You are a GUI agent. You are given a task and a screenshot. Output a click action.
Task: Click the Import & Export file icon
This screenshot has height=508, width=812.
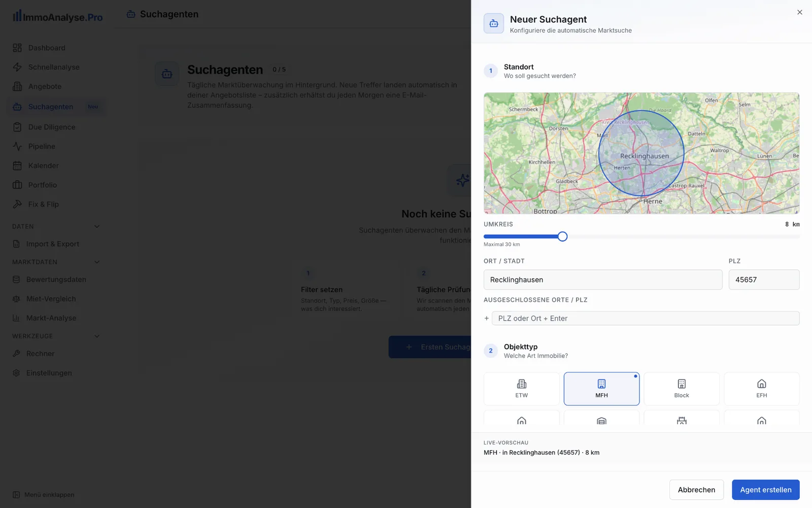point(16,244)
